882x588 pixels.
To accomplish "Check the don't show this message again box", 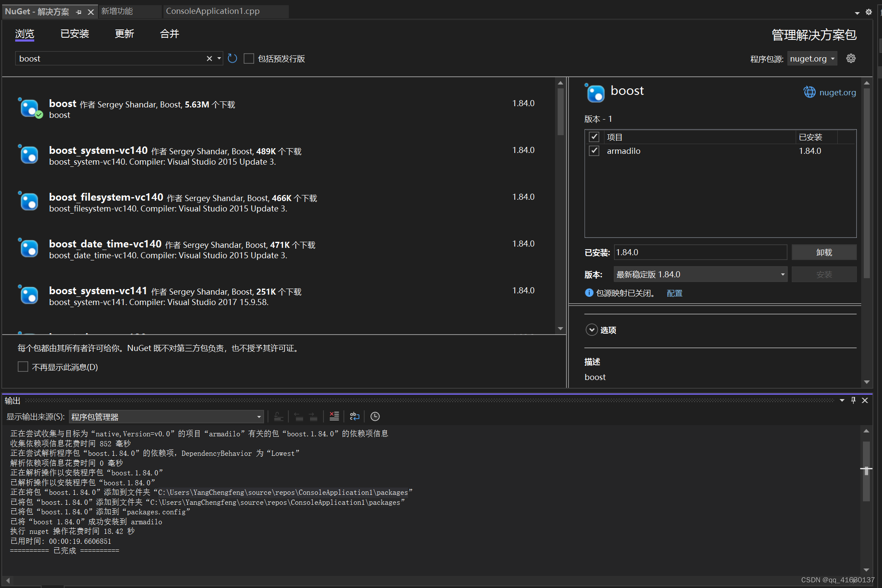I will pyautogui.click(x=23, y=367).
